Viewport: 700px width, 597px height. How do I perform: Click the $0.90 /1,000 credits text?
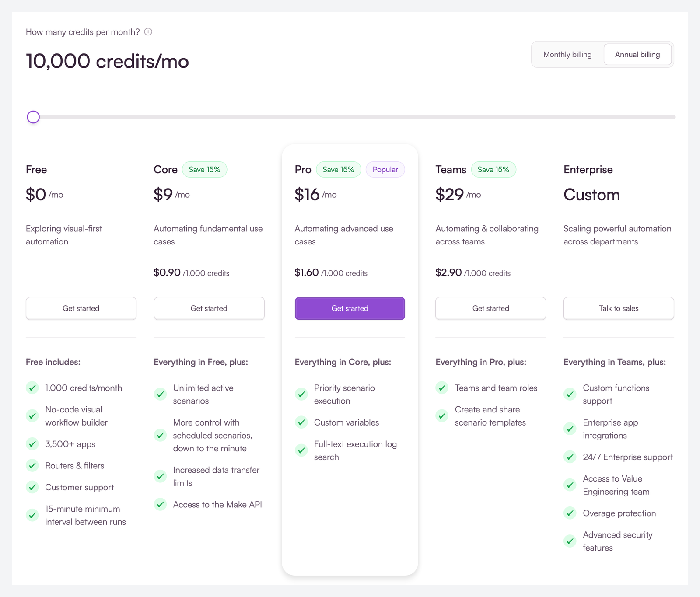pos(192,272)
